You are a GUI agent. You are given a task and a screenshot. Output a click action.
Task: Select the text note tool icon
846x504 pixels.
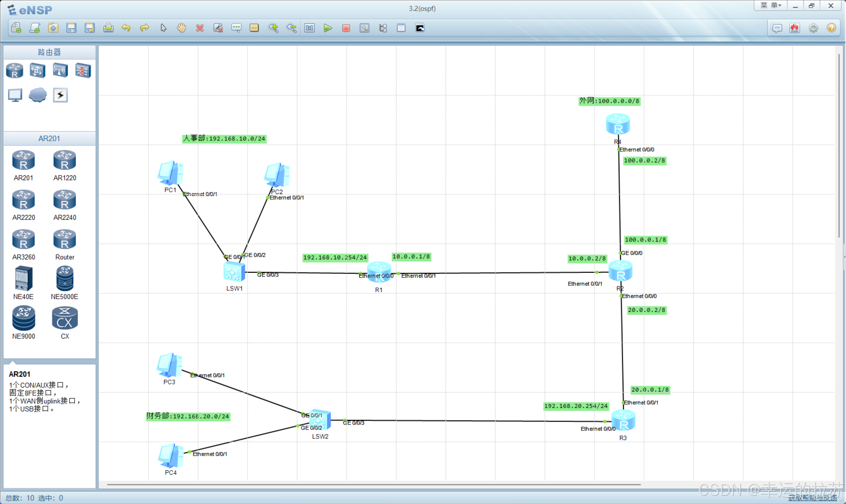coord(236,28)
